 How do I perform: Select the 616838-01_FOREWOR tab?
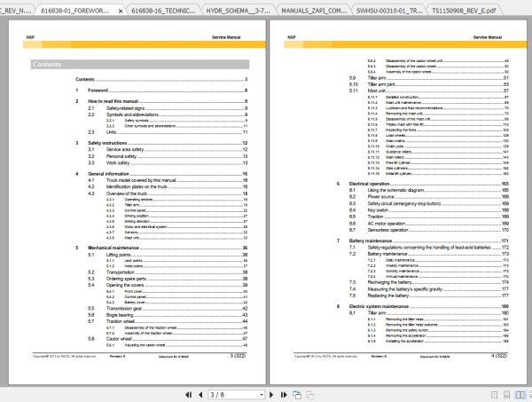[75, 11]
